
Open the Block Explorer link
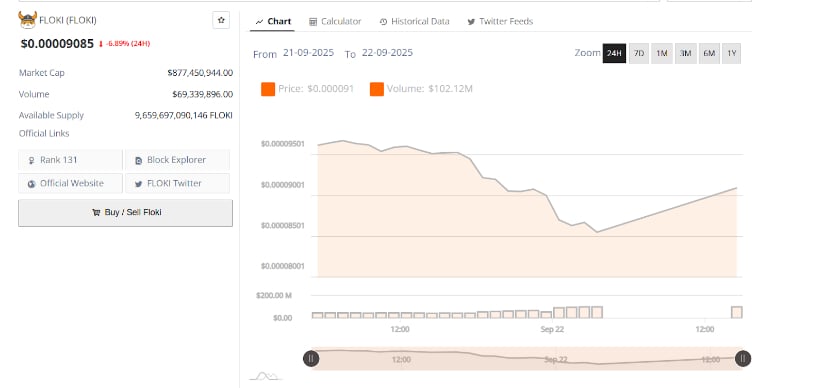(177, 160)
